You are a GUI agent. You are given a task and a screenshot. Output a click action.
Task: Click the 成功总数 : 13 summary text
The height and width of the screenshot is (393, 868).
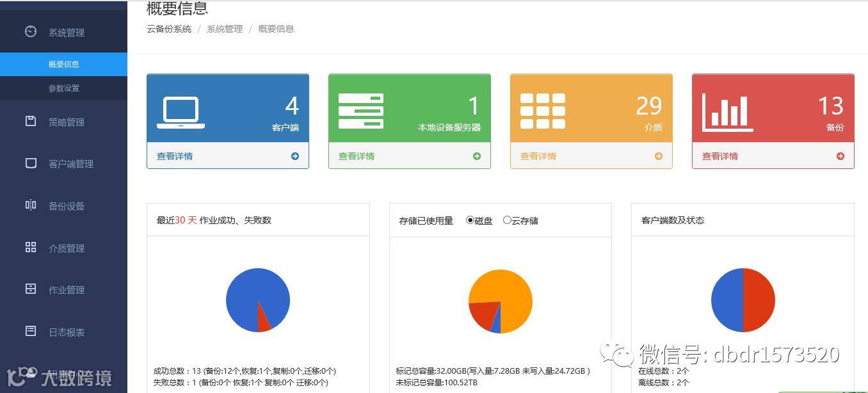(x=245, y=371)
